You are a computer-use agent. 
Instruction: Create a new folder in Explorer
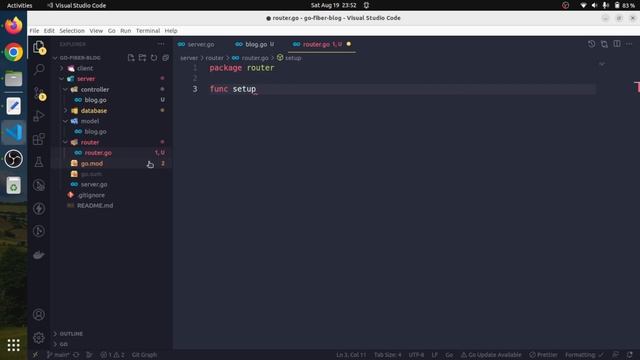(x=142, y=58)
